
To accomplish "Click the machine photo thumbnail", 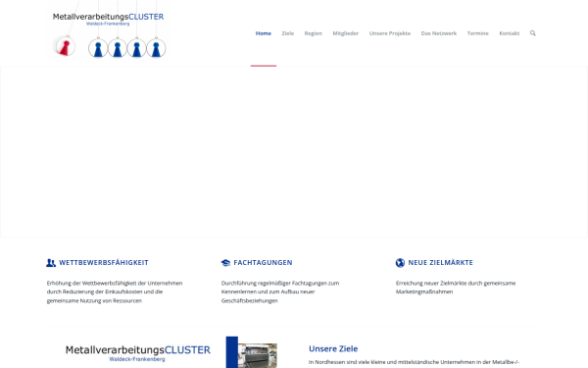I will point(258,355).
